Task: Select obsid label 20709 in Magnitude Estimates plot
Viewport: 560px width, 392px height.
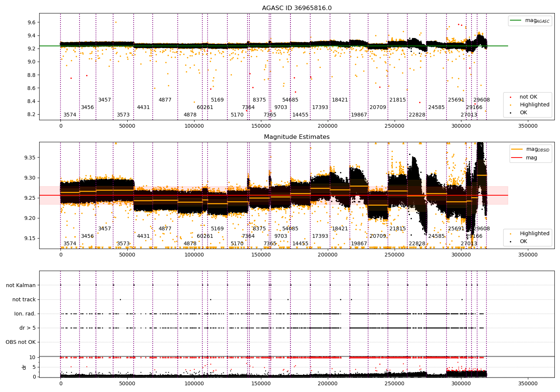Action: click(378, 236)
